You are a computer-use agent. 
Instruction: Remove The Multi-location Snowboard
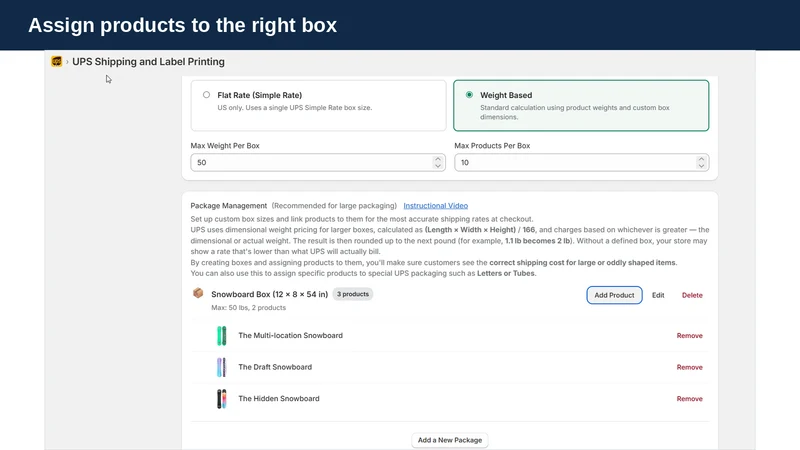[x=689, y=336]
